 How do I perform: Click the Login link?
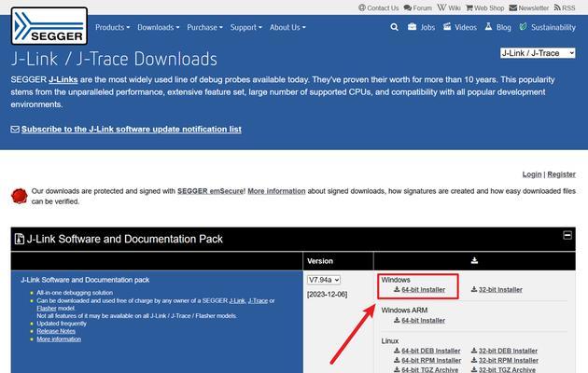click(532, 174)
